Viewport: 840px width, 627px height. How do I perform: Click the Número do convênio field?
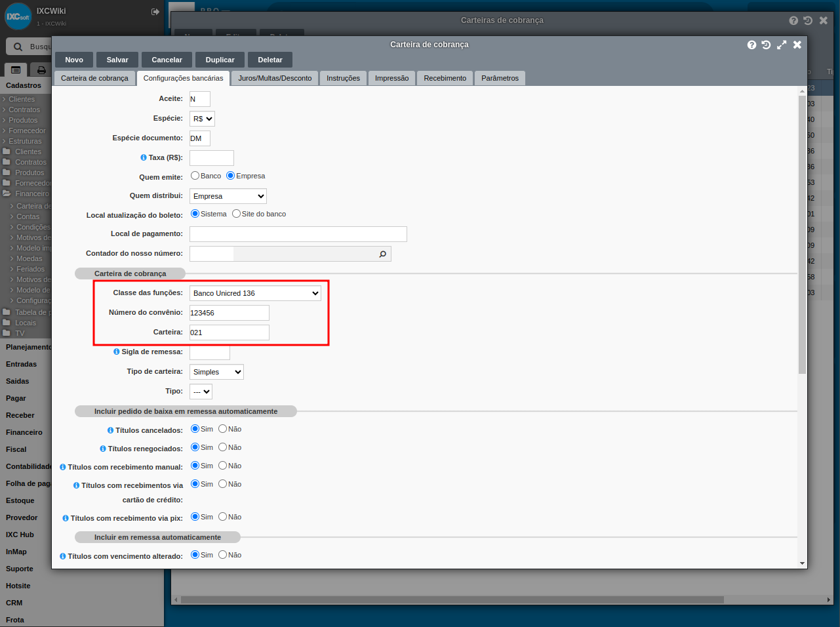click(230, 313)
